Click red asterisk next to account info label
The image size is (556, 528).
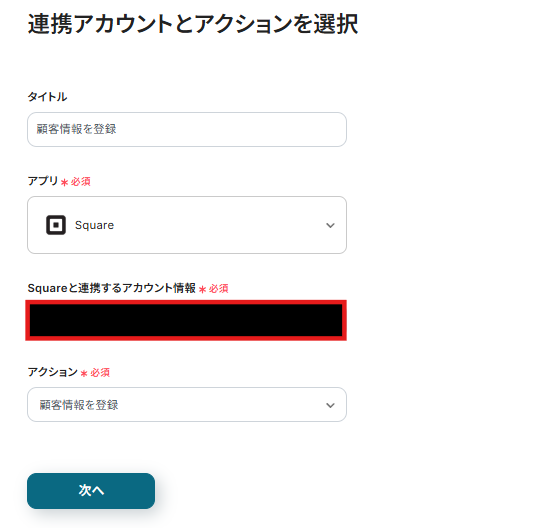click(202, 290)
